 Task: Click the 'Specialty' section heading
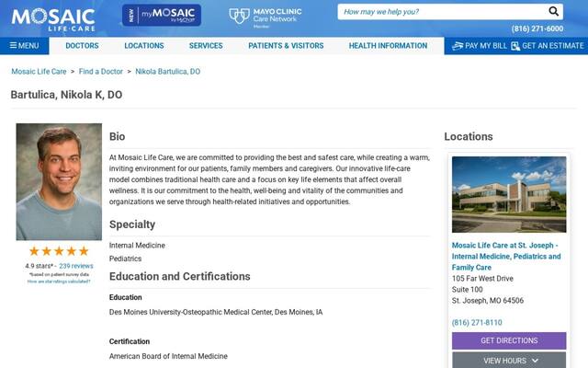coord(132,224)
